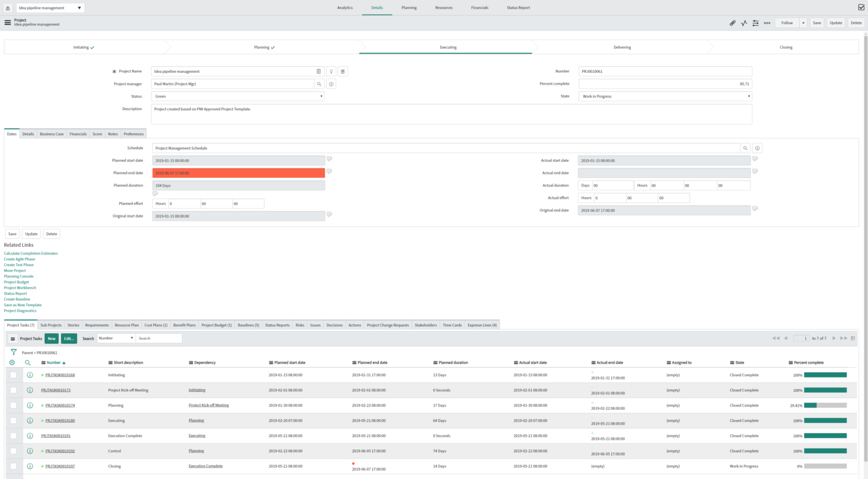Viewport: 868px width, 479px height.
Task: Check the row checkbox for task Closing
Action: (x=14, y=466)
